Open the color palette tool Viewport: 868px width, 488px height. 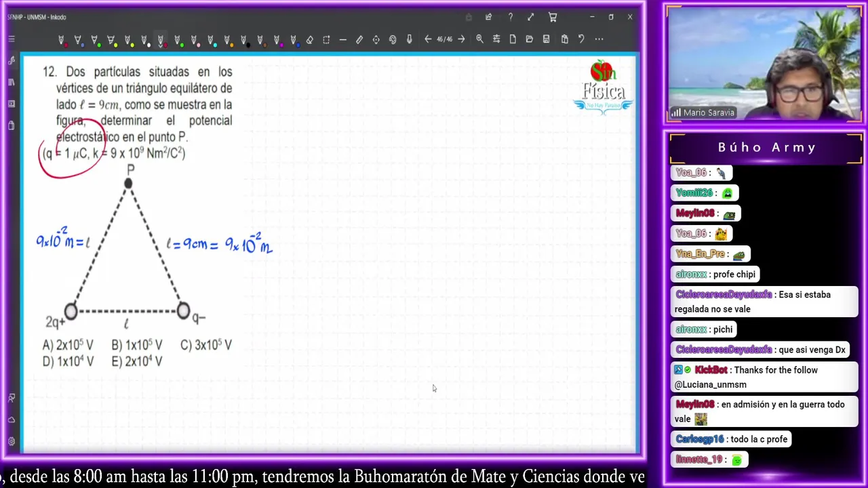393,40
